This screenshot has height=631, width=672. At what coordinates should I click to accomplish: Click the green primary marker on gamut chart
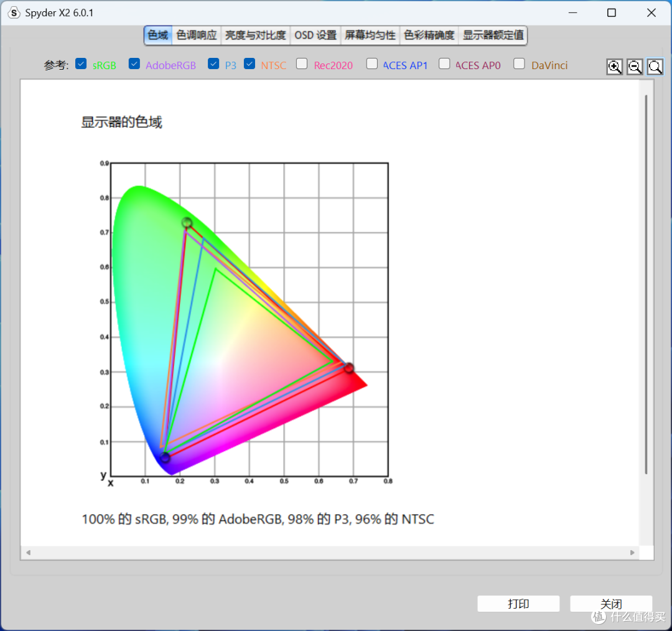pos(187,223)
